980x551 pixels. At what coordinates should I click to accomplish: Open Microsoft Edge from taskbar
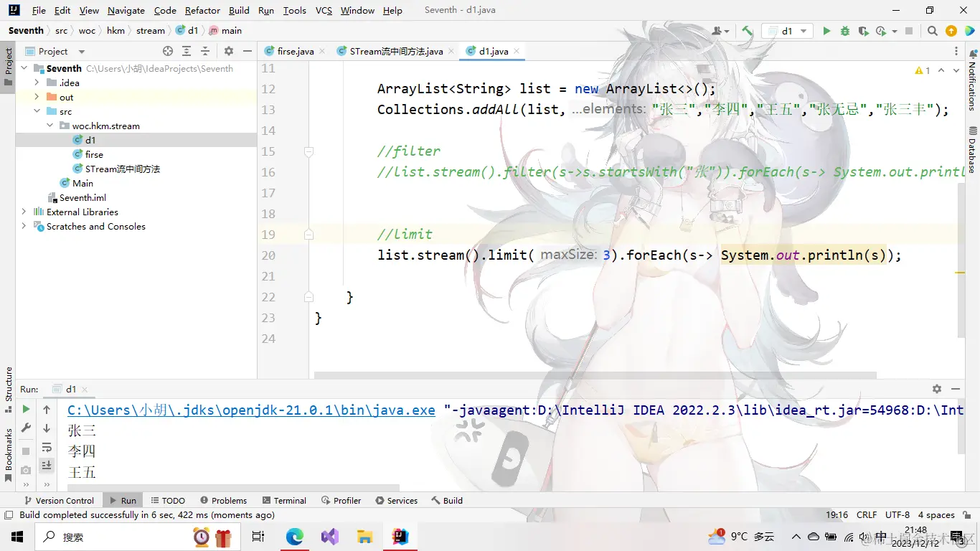[295, 536]
